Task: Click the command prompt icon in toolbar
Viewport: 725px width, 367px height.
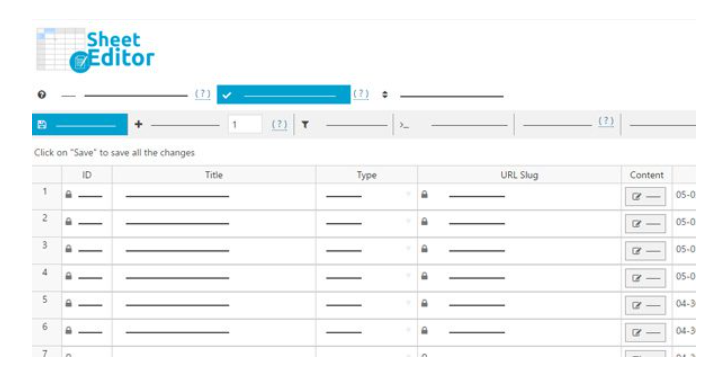Action: (x=404, y=125)
